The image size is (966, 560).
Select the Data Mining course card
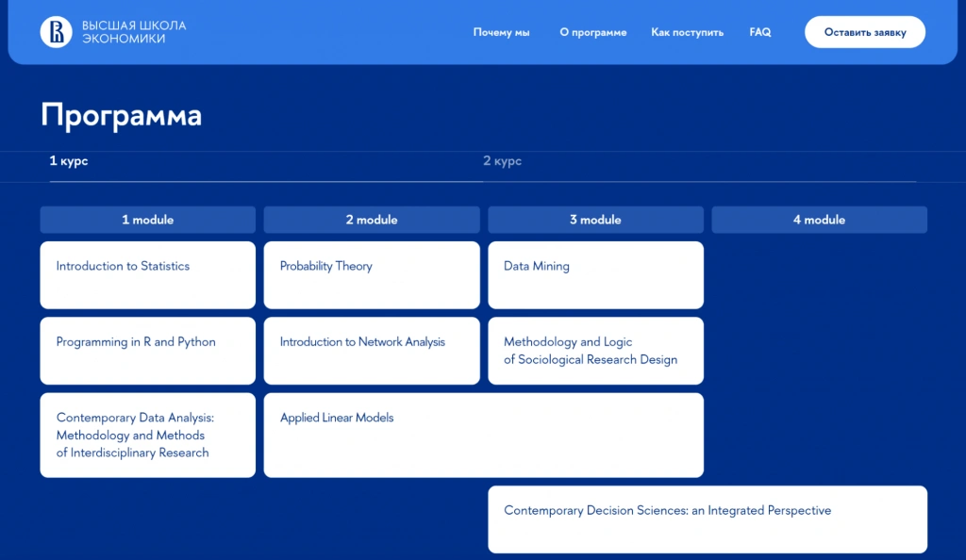pos(595,274)
